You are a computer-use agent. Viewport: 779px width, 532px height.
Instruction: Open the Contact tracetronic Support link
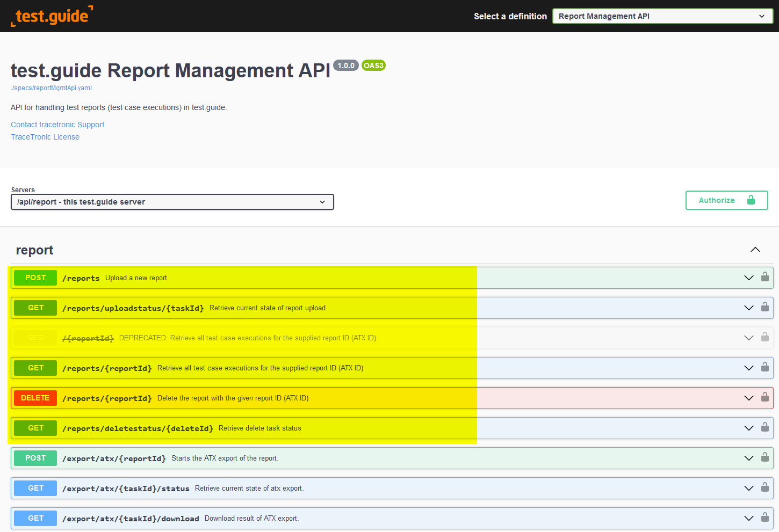(x=57, y=125)
